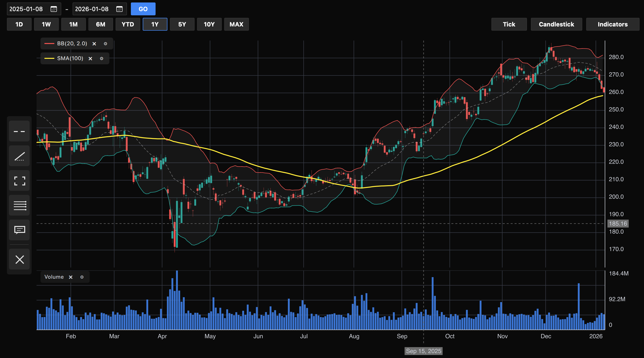
Task: Remove the Volume indicator
Action: pyautogui.click(x=71, y=277)
